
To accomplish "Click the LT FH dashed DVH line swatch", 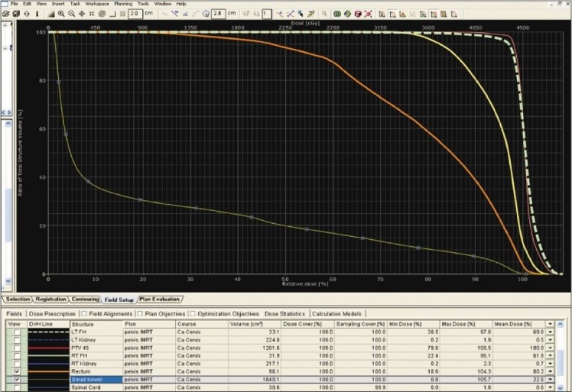I will pos(48,332).
